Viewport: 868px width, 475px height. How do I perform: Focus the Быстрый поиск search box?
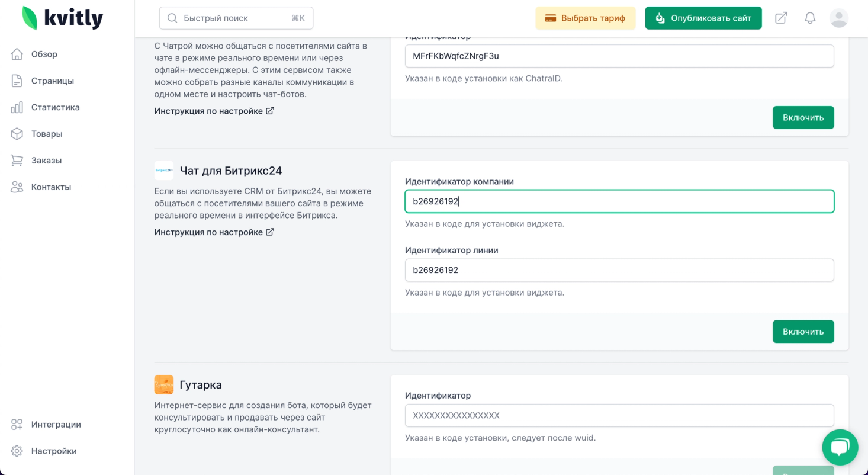tap(236, 18)
